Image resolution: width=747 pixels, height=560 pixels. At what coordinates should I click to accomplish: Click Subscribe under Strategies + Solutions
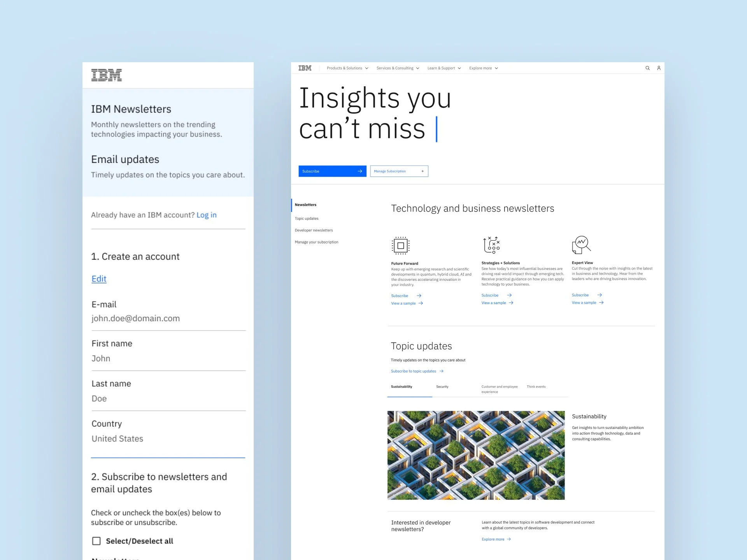tap(490, 296)
